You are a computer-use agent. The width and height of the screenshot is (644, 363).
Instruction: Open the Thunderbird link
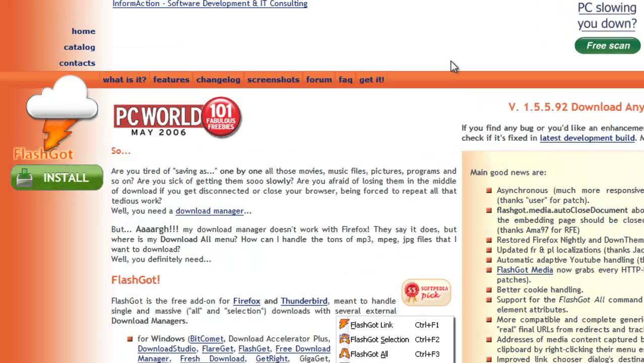click(x=304, y=301)
